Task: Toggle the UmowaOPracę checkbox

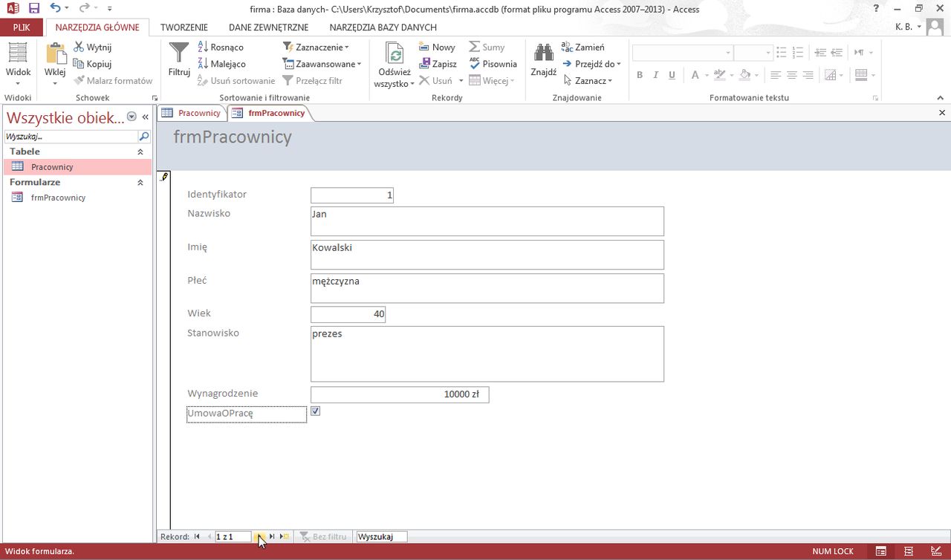Action: 316,411
